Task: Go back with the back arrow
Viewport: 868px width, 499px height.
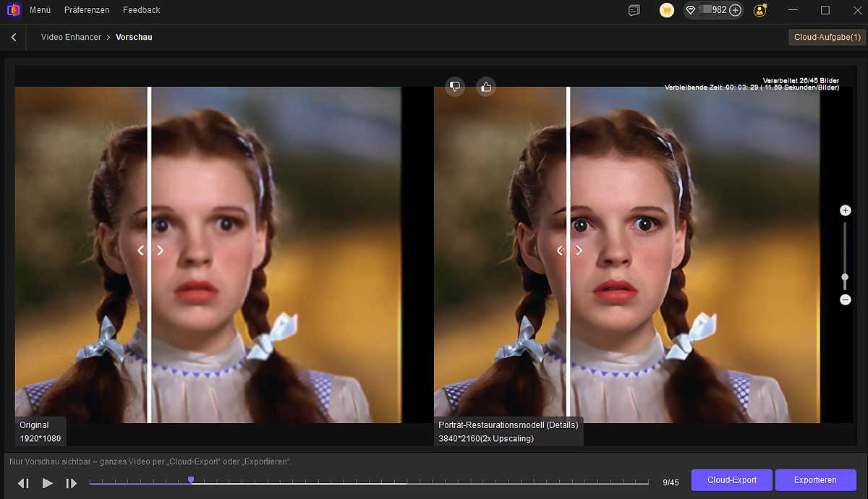Action: [x=13, y=37]
